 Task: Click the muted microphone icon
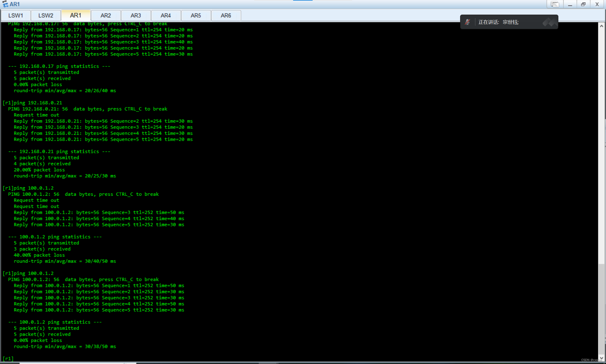(x=467, y=22)
